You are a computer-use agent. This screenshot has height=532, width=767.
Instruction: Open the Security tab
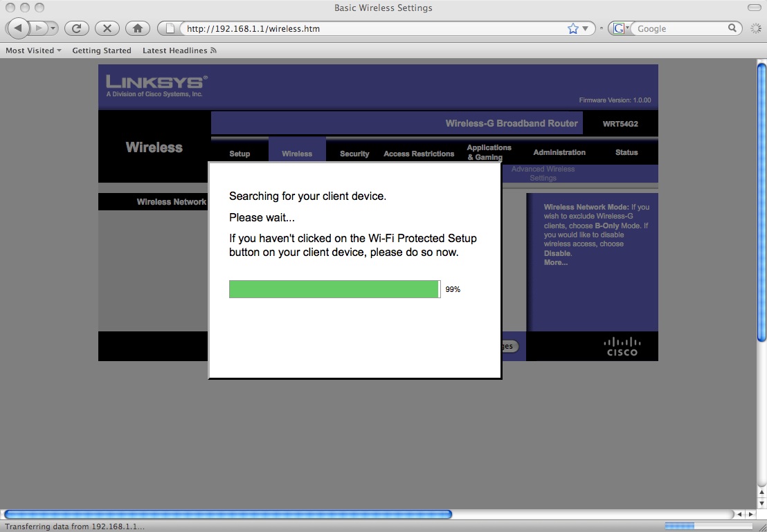[354, 154]
